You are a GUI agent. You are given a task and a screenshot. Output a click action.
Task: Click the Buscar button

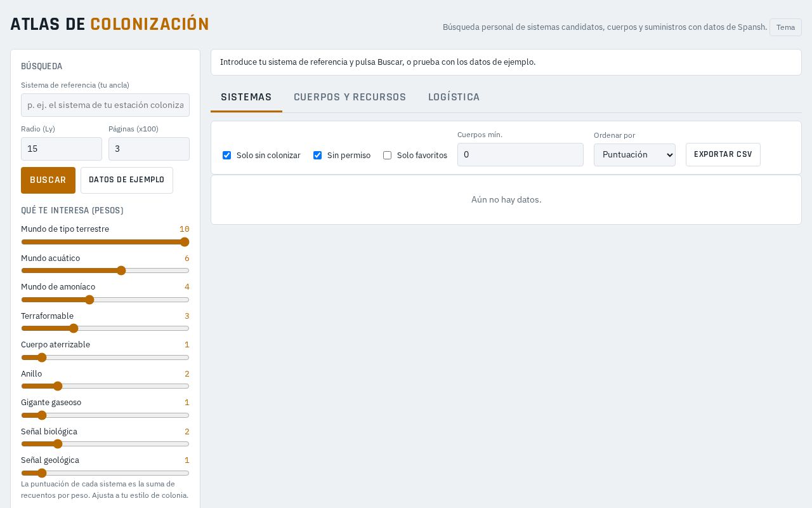pyautogui.click(x=48, y=180)
